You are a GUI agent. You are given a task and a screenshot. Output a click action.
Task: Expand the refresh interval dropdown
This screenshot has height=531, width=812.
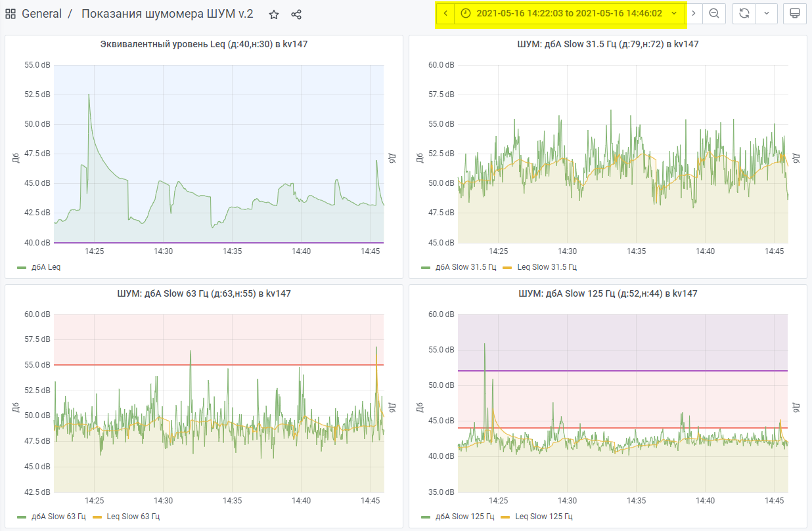pos(767,14)
